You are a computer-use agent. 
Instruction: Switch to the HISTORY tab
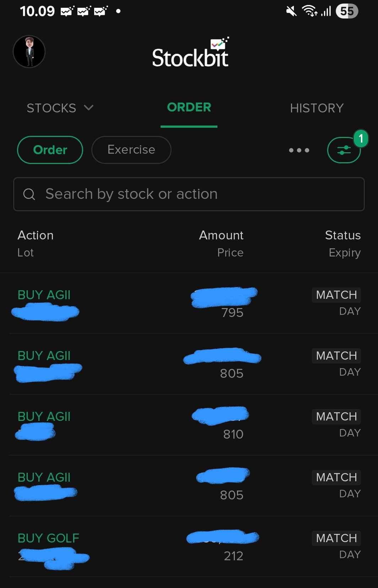click(317, 108)
